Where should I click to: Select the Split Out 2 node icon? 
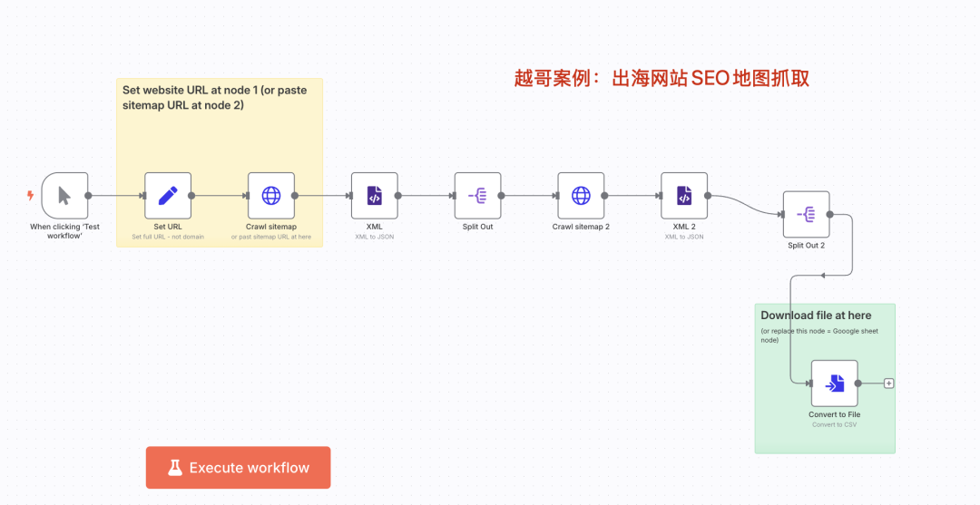tap(807, 214)
